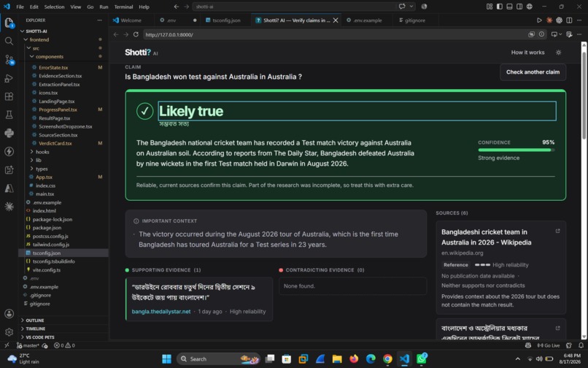The width and height of the screenshot is (588, 368).
Task: Reload the Simple Browser page
Action: 136,34
